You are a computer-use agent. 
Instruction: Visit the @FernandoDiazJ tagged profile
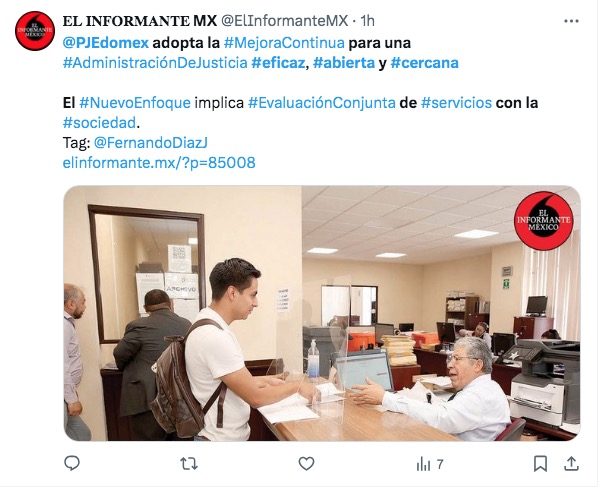click(x=151, y=143)
